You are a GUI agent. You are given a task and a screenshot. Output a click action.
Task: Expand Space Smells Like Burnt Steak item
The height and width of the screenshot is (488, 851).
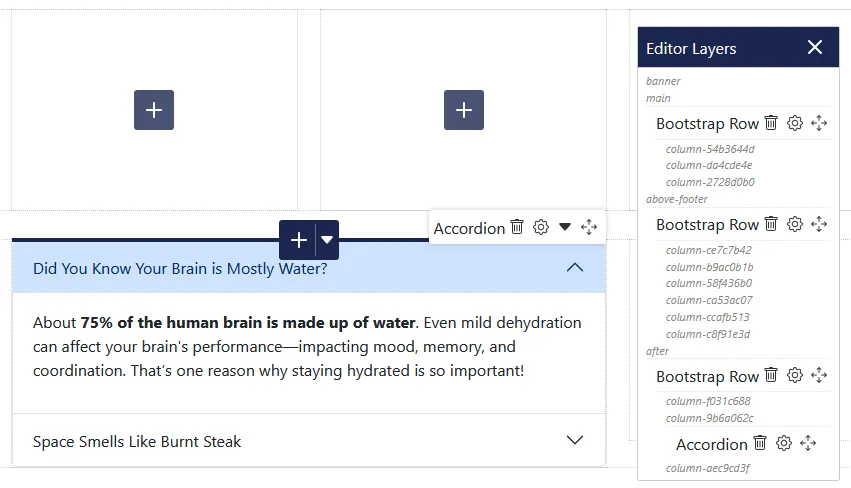[x=574, y=441]
